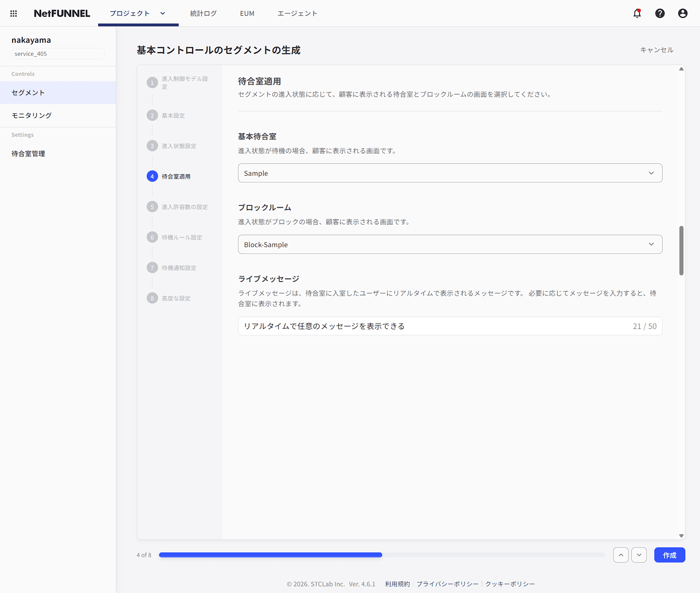Image resolution: width=700 pixels, height=593 pixels.
Task: Switch to the 統計ログ tab
Action: click(203, 13)
